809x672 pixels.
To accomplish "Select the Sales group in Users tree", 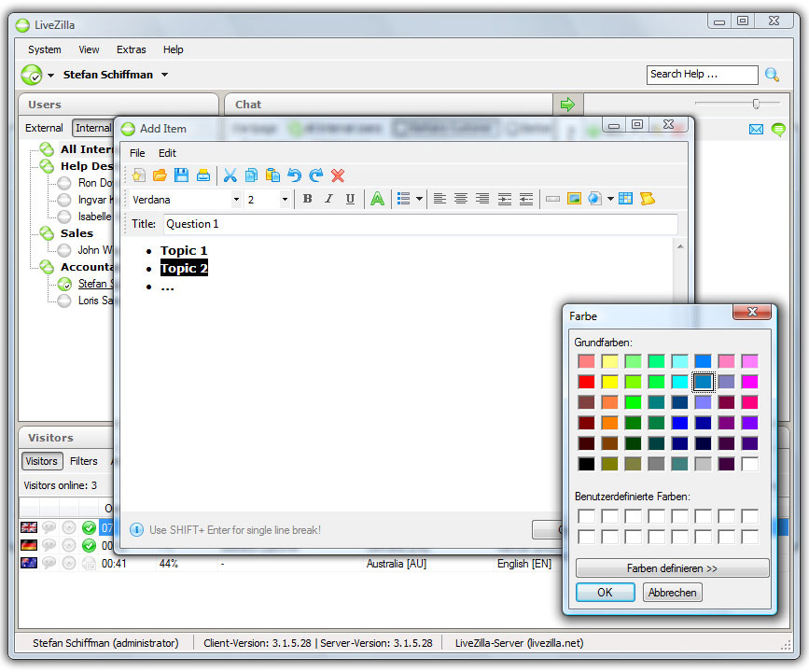I will [77, 233].
